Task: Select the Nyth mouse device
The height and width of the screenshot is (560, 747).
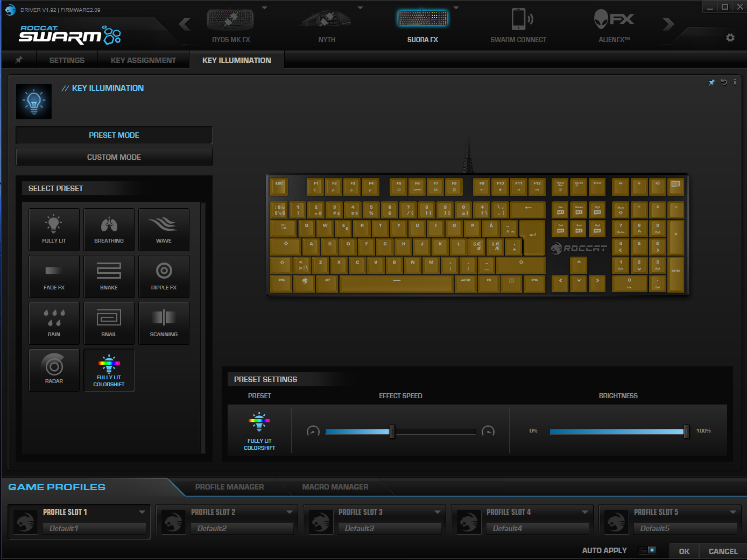Action: click(x=327, y=25)
